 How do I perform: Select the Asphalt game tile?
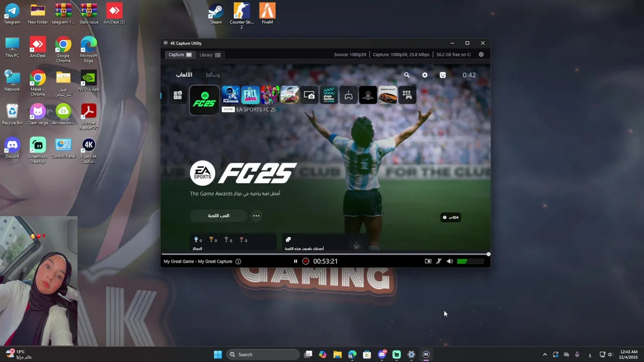tap(388, 95)
